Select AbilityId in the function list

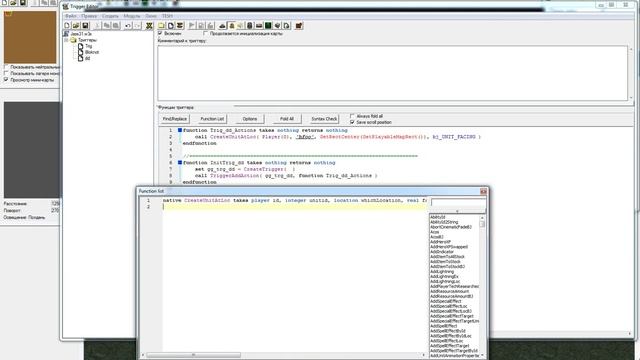click(x=438, y=217)
